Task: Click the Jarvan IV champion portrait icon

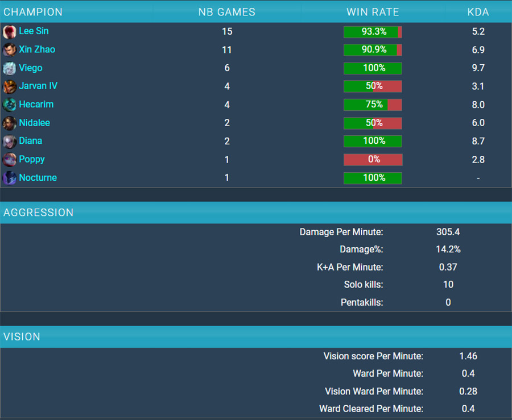Action: tap(10, 86)
